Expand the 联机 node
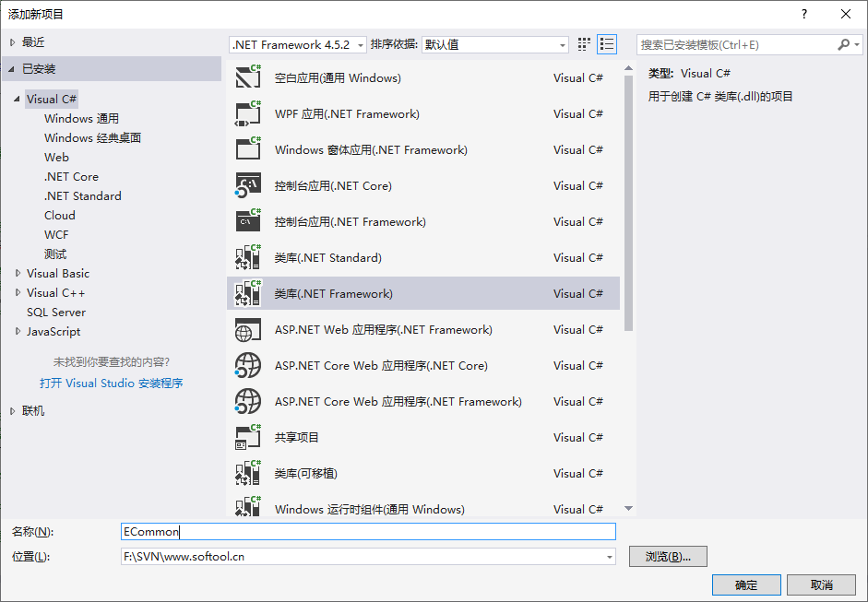The image size is (868, 602). (x=12, y=410)
